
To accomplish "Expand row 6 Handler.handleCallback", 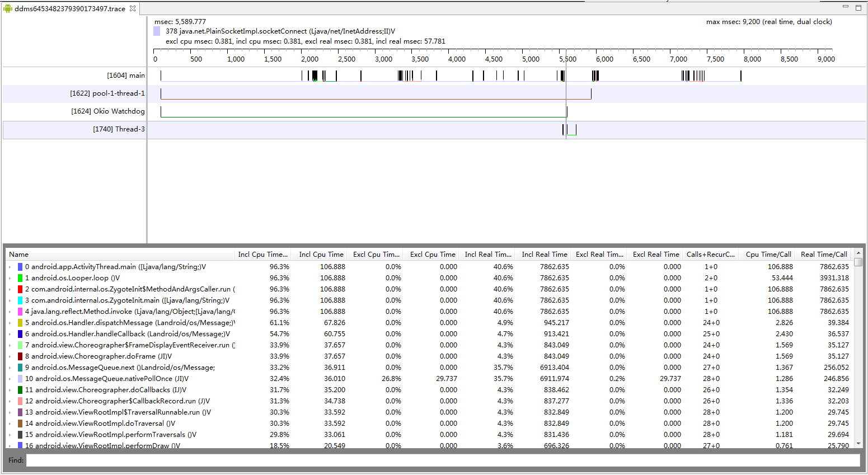I will 10,334.
